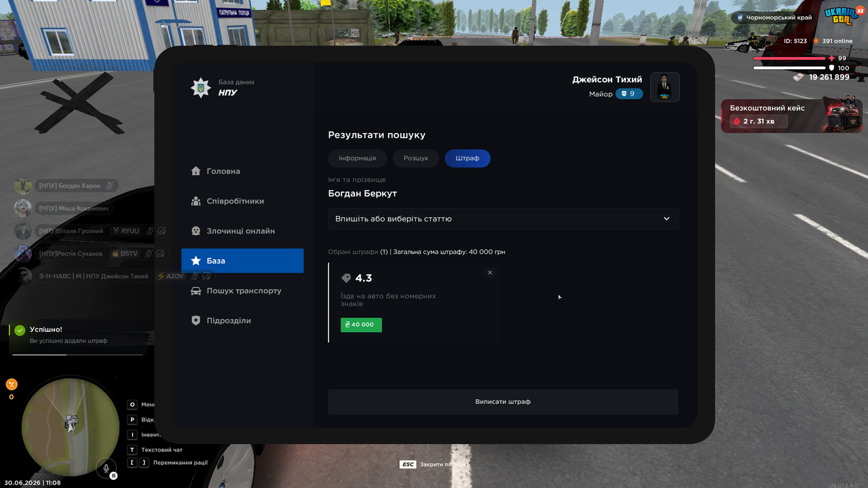The image size is (868, 488).
Task: Click the AZOV badge on Джейсон Тихий
Action: [170, 276]
